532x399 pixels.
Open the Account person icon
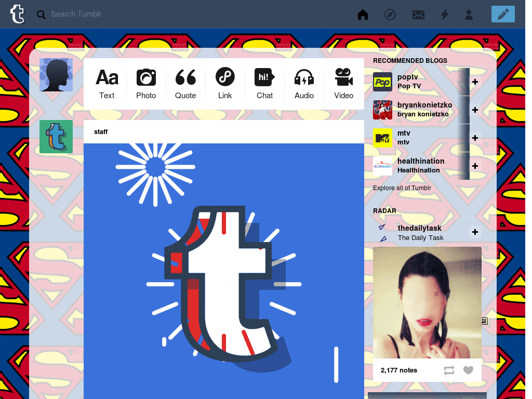click(469, 15)
